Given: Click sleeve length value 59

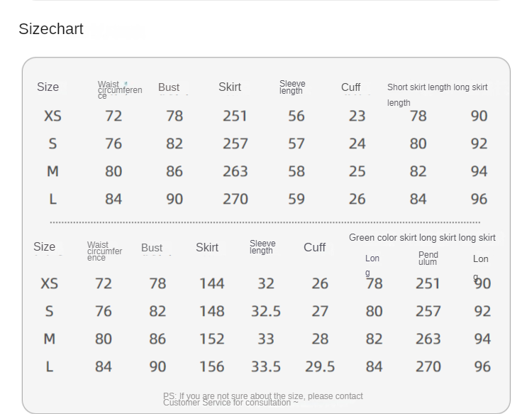Looking at the screenshot, I should (x=297, y=199).
